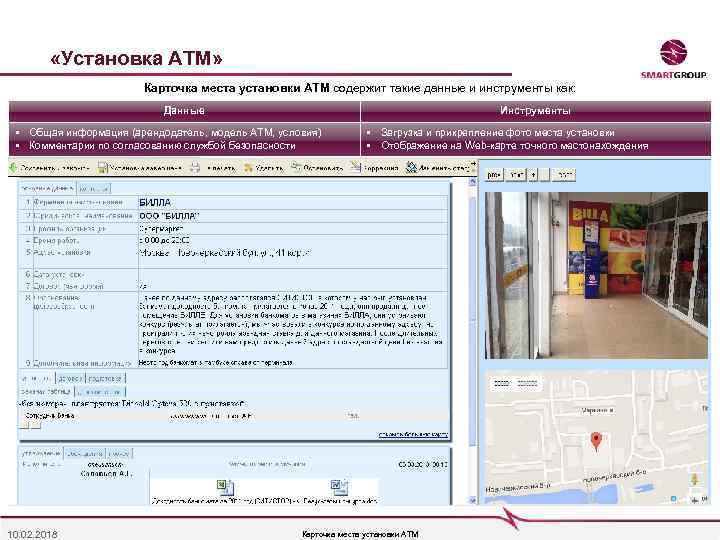Click the last button in the photo controls row
This screenshot has width=720, height=540.
[x=564, y=175]
